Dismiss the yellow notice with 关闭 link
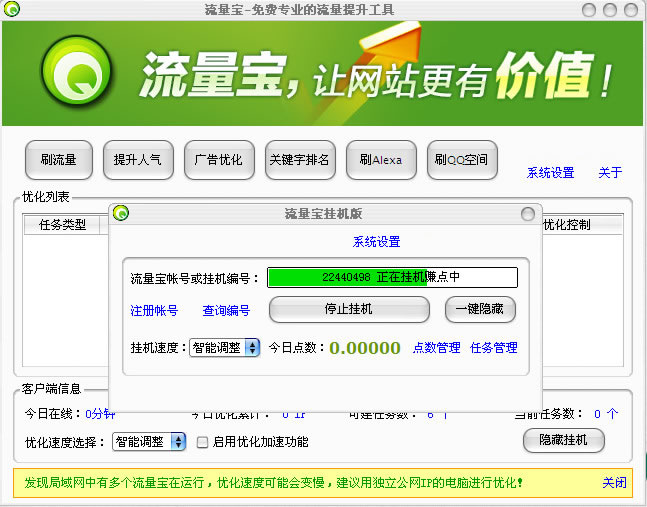The width and height of the screenshot is (647, 507). [614, 482]
